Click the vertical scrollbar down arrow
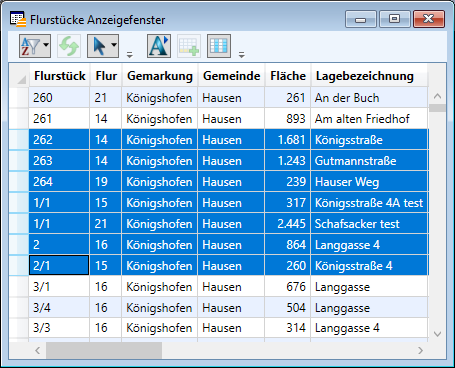The height and width of the screenshot is (368, 455). (437, 334)
